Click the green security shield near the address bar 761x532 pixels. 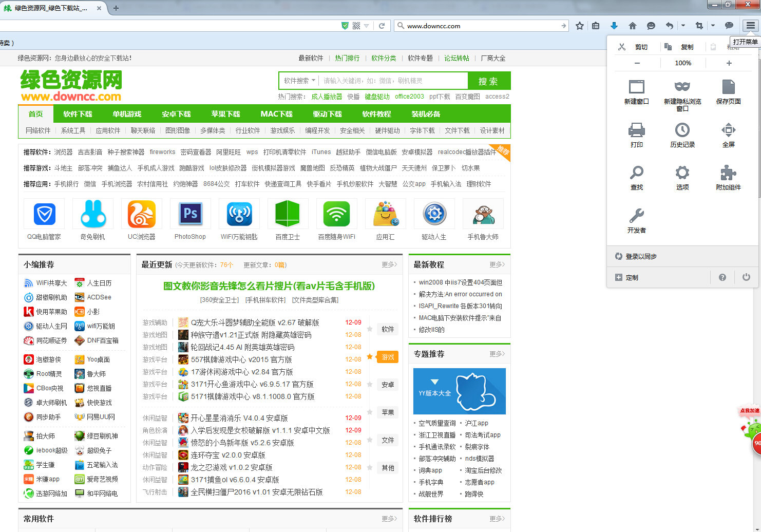(x=345, y=26)
